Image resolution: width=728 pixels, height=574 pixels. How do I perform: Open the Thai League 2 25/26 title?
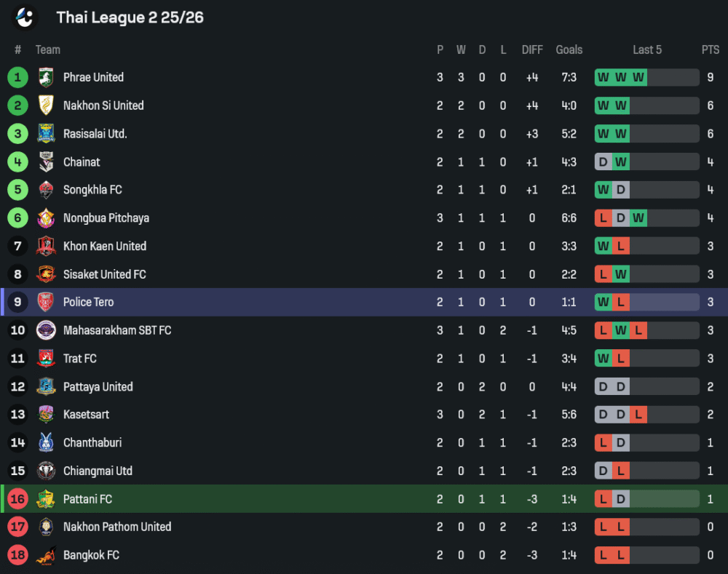(130, 17)
